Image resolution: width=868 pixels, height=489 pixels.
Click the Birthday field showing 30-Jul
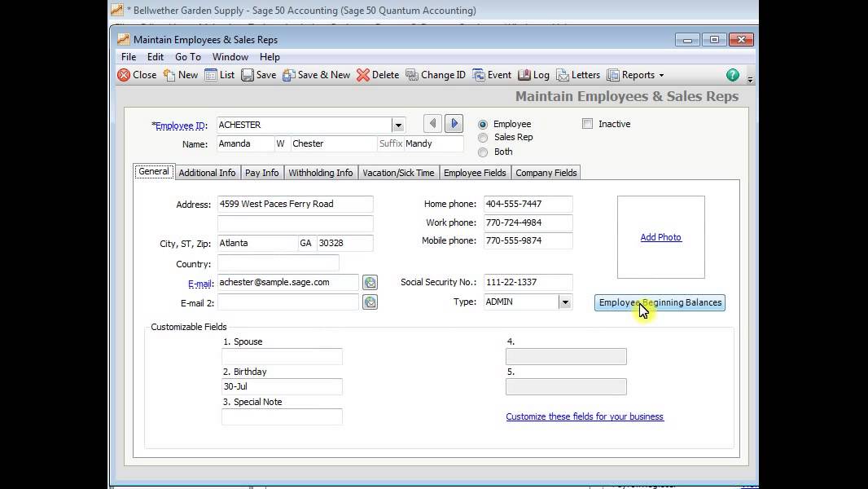[282, 386]
